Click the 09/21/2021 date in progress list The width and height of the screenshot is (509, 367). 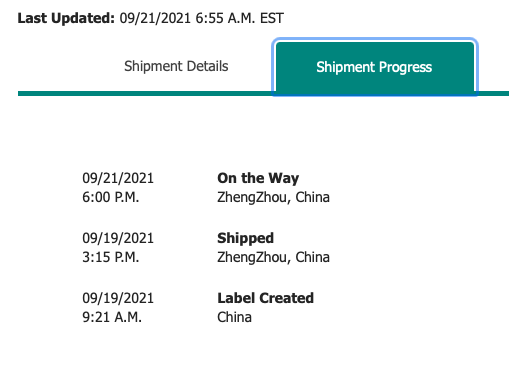pyautogui.click(x=118, y=178)
